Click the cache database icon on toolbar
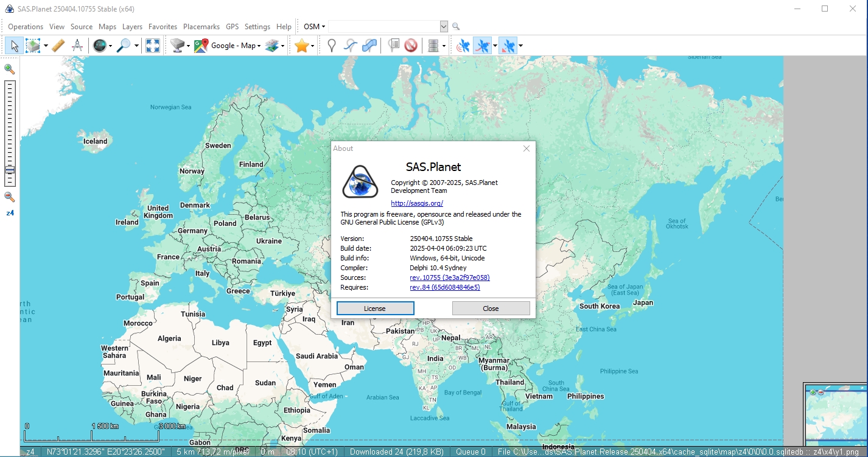The image size is (868, 457). click(433, 45)
